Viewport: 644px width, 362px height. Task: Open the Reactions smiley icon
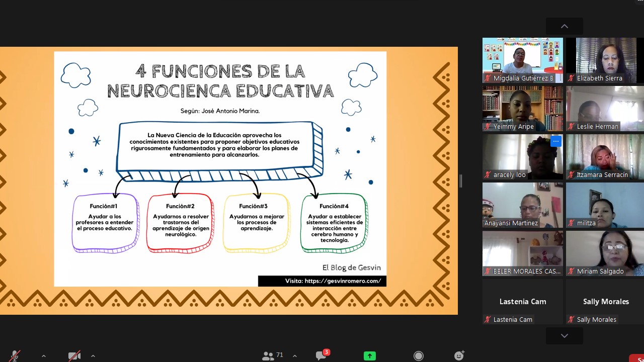click(x=459, y=355)
